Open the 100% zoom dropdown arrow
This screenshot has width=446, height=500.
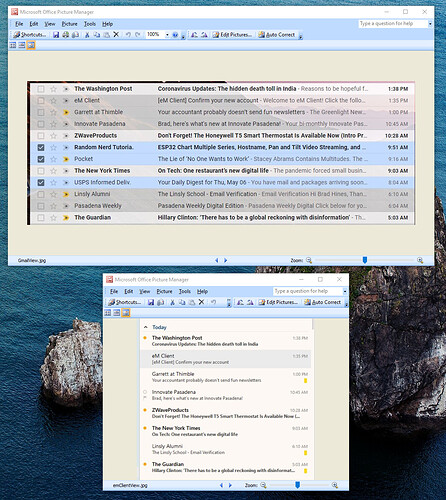(x=167, y=35)
